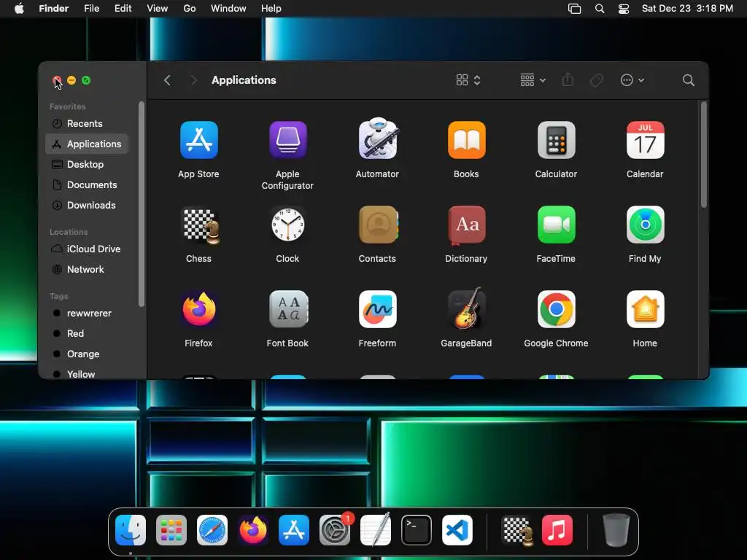Click the main content vertical scrollbar

pyautogui.click(x=704, y=155)
